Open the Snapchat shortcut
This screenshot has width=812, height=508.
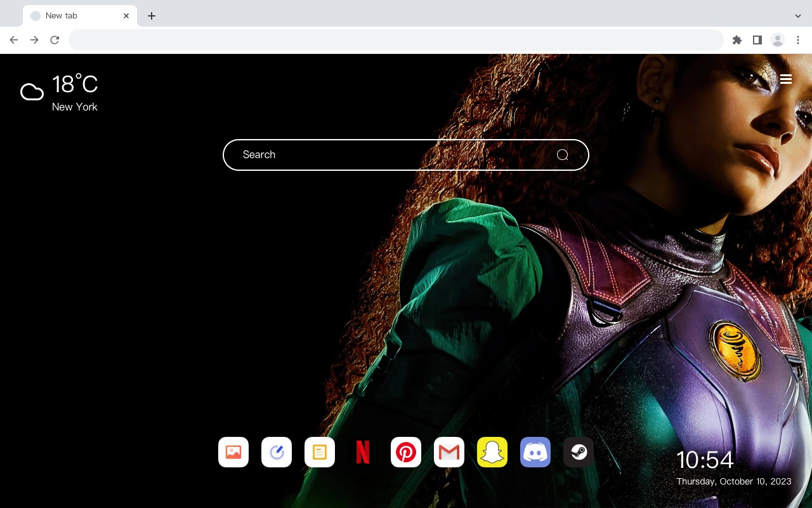click(x=492, y=452)
